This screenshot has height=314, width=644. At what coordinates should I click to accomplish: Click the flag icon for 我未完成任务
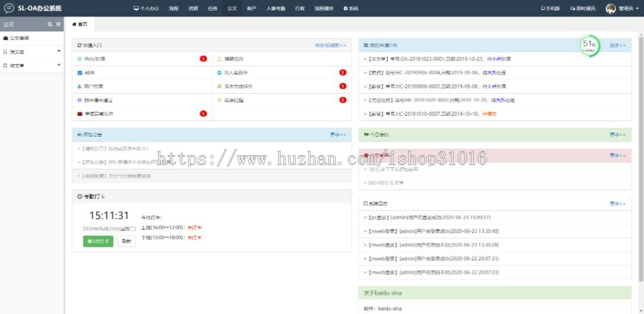(220, 87)
